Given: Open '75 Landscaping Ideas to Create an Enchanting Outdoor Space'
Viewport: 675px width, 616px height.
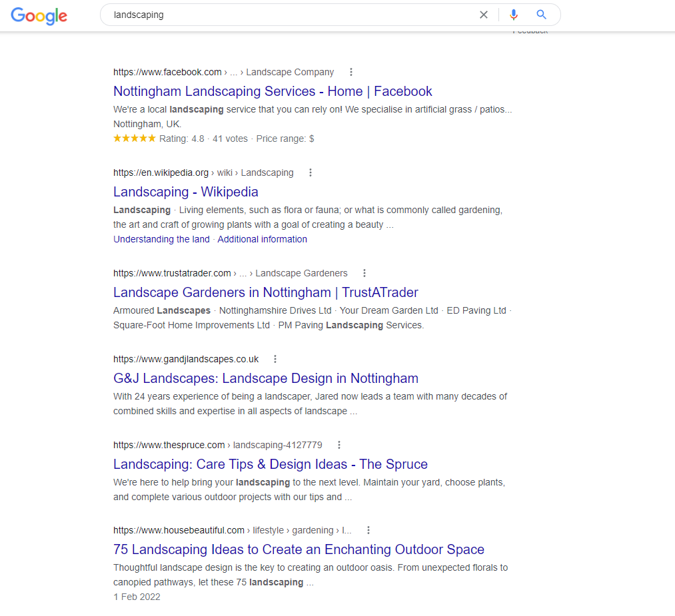Looking at the screenshot, I should (x=299, y=549).
